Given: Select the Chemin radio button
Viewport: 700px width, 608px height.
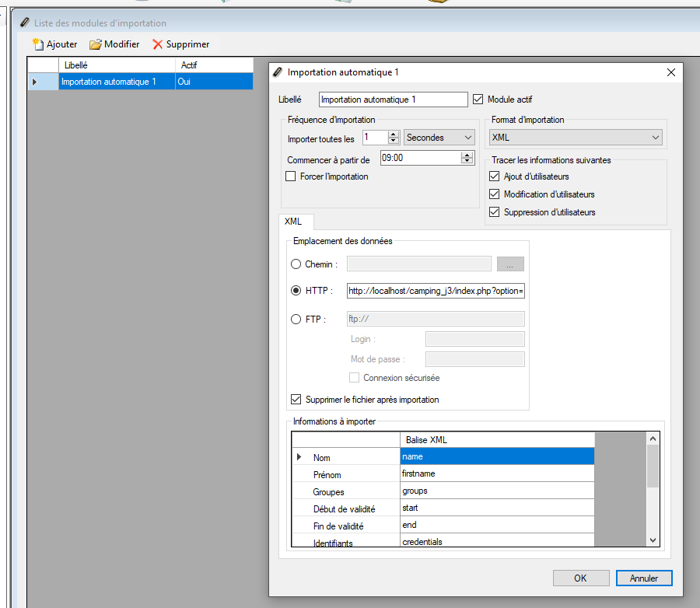Looking at the screenshot, I should pyautogui.click(x=296, y=264).
